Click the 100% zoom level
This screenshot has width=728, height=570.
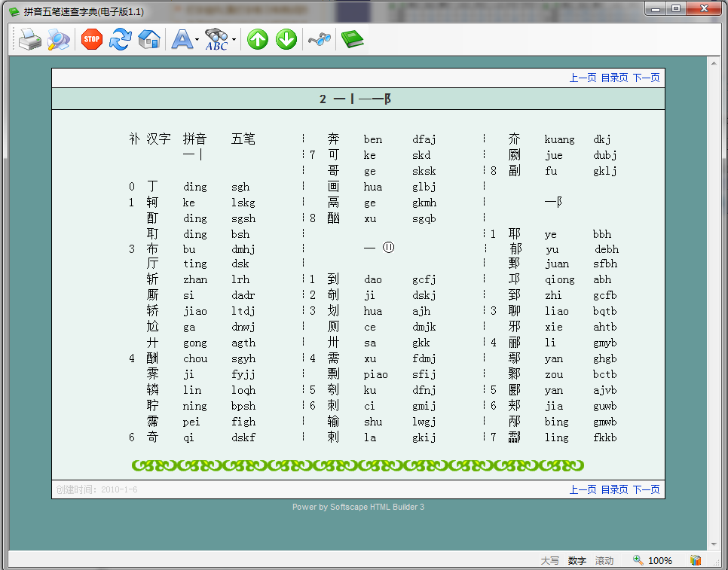click(659, 561)
